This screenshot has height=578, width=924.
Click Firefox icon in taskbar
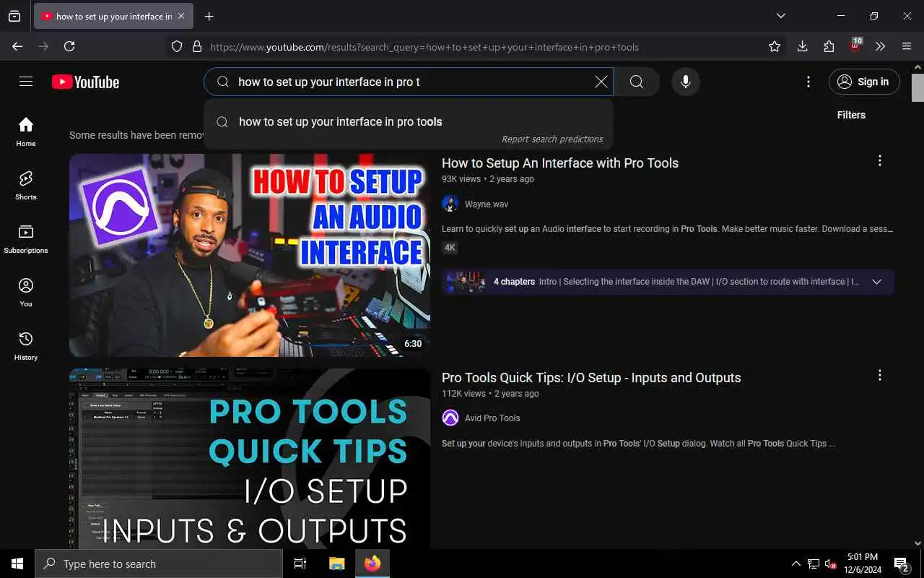click(x=372, y=564)
